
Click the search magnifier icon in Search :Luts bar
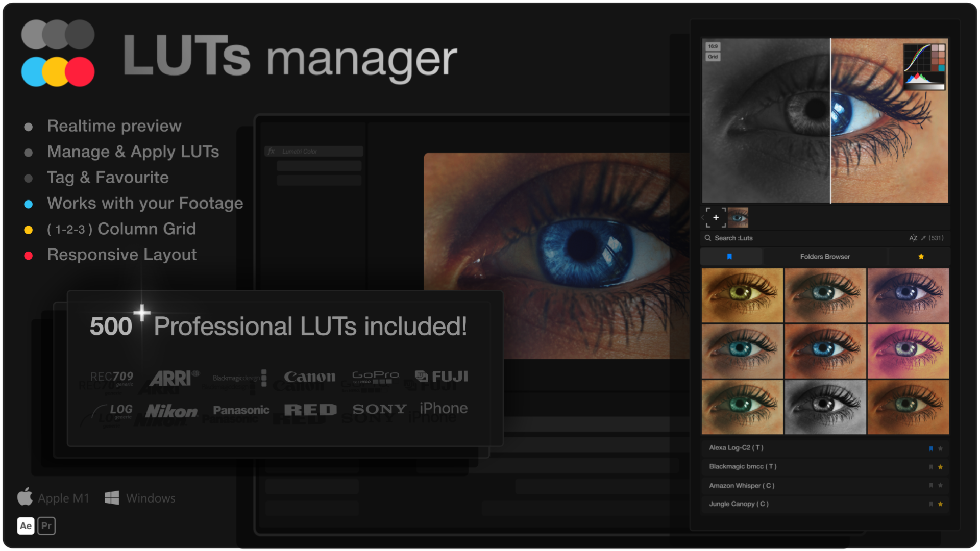[x=708, y=238]
